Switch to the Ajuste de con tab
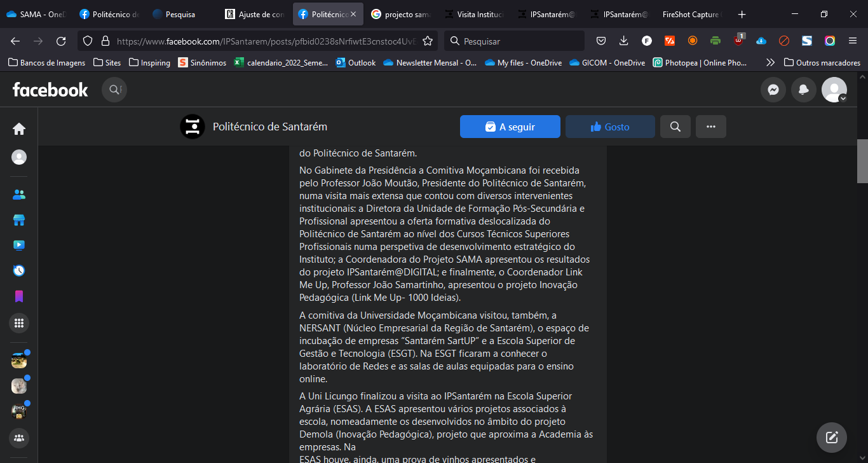Screen dimensions: 868x463 click(255, 14)
